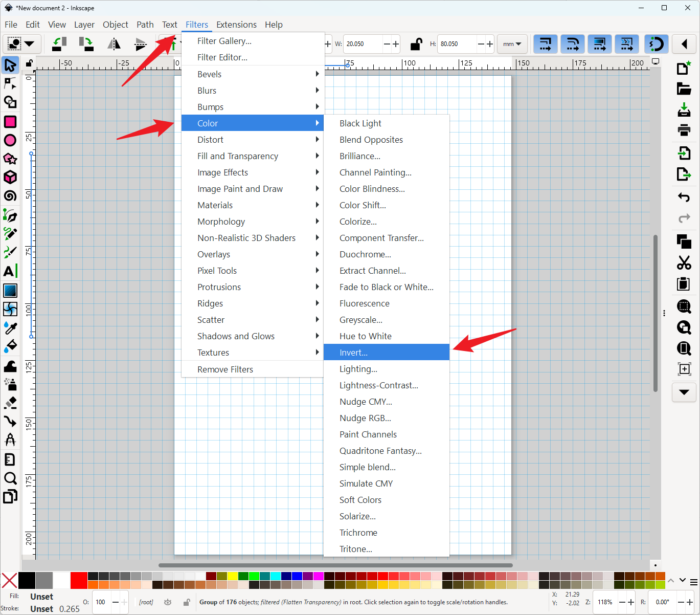The image size is (700, 615).
Task: Expand the Bevels submenu
Action: coord(253,74)
